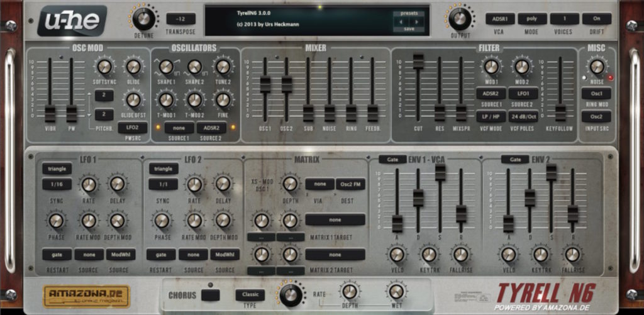Click the Shape 2 oscillator knob
The height and width of the screenshot is (315, 644).
click(x=194, y=67)
